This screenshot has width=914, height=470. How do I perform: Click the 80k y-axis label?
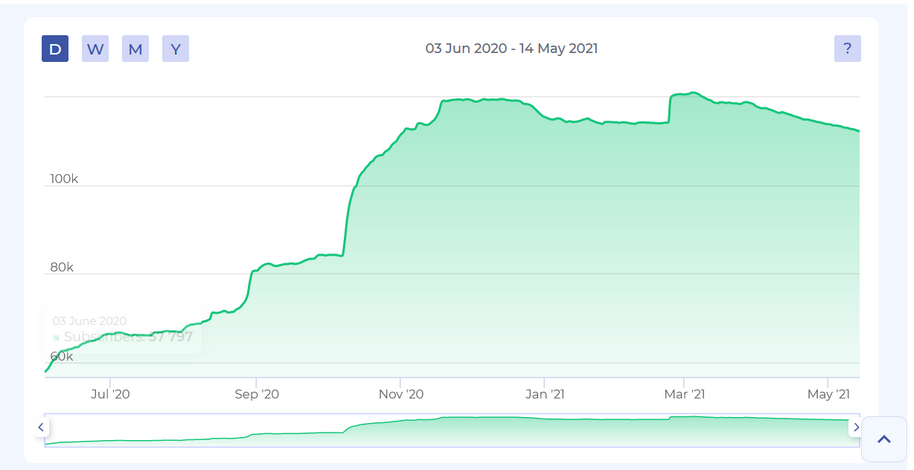62,267
